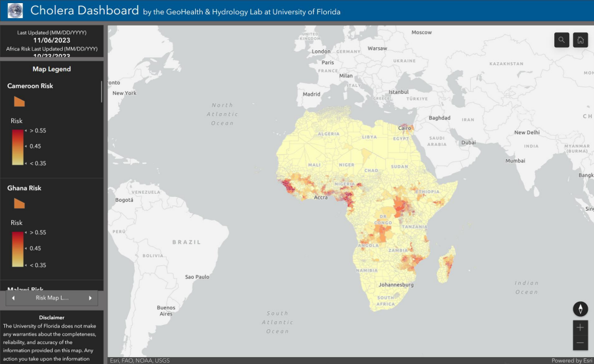Select the Risk Map L... tab
The height and width of the screenshot is (364, 594).
(x=52, y=298)
